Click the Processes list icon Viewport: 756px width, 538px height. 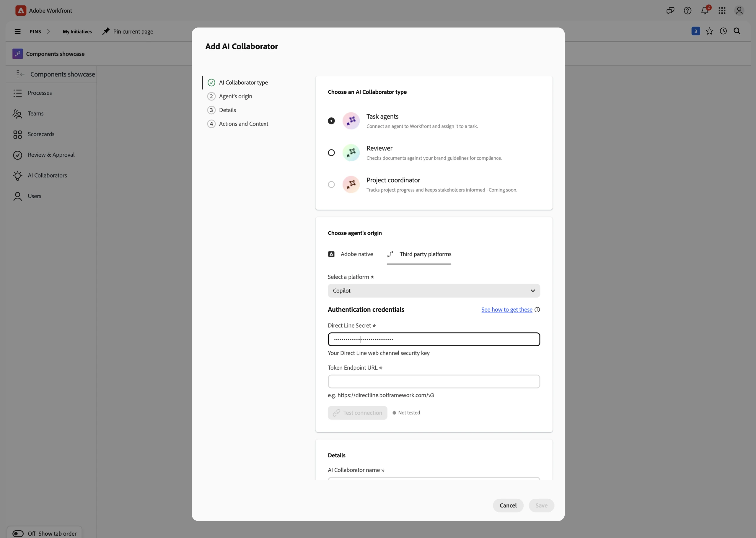[x=17, y=93]
